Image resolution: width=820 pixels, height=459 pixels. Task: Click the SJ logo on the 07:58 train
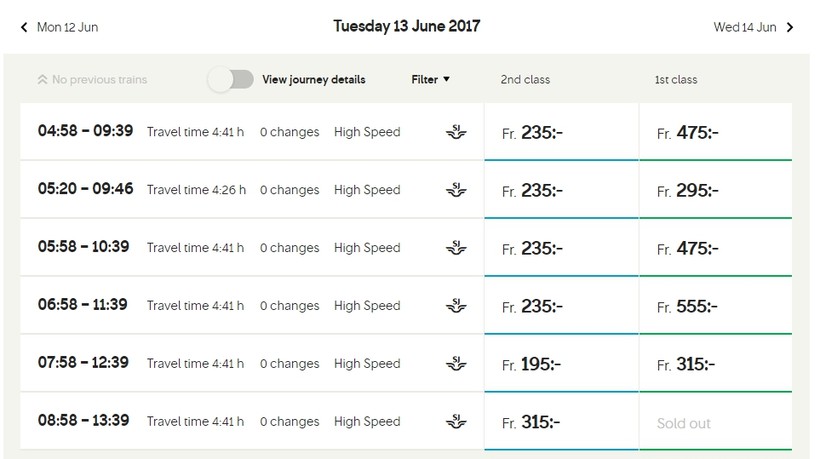coord(456,364)
